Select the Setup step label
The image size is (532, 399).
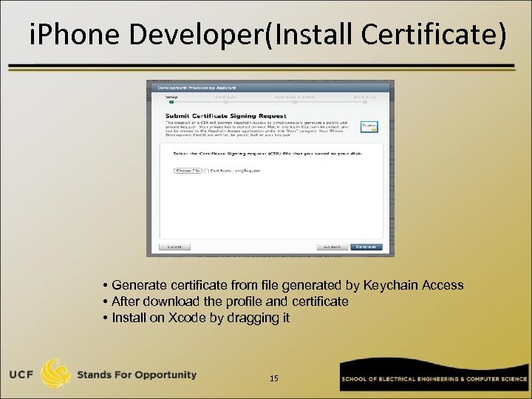[171, 97]
